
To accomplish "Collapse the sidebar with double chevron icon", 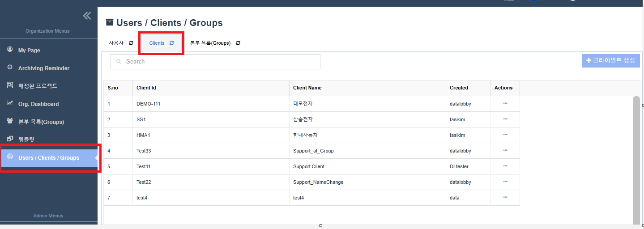I will (x=87, y=16).
